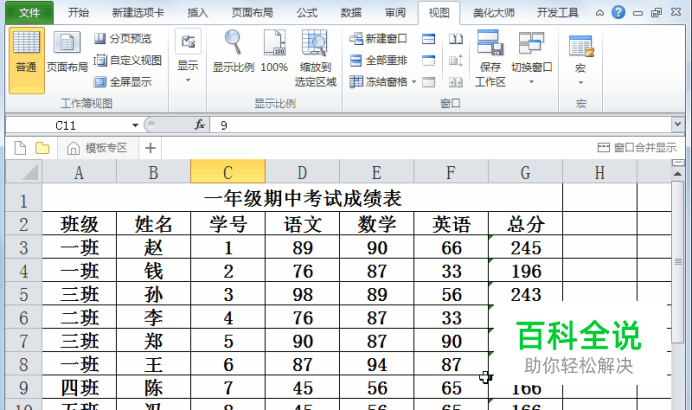Click Zoom to Selection (缩放到选定区域)

315,58
